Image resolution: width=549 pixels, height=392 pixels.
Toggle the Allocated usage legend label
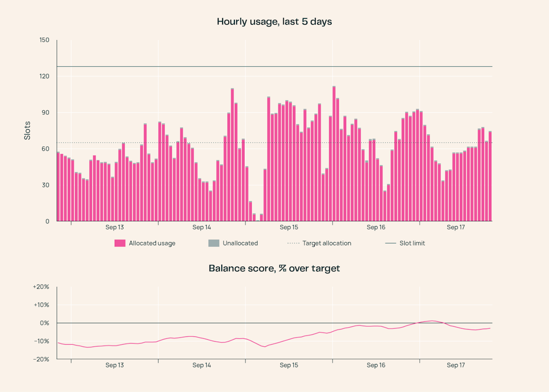pos(152,243)
